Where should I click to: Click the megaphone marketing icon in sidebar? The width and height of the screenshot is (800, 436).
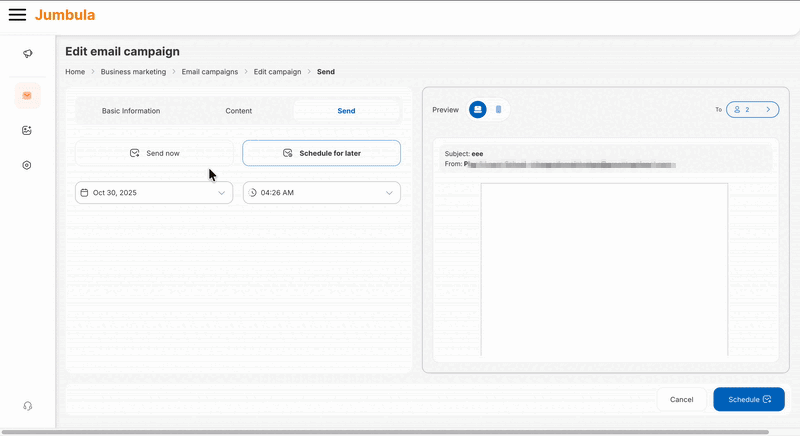[28, 54]
